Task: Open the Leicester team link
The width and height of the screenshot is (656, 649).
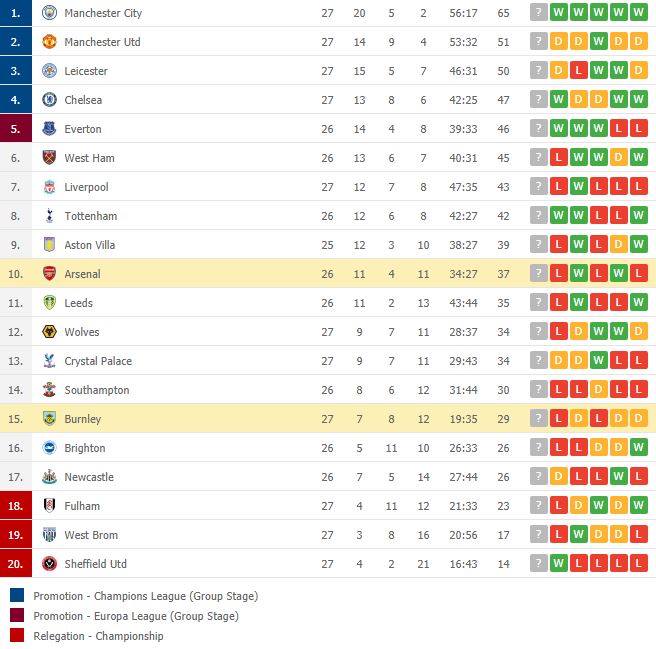Action: pos(86,71)
